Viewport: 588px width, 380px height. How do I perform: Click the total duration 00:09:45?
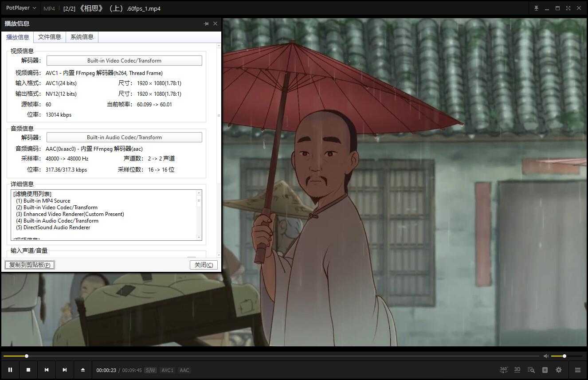tap(132, 370)
